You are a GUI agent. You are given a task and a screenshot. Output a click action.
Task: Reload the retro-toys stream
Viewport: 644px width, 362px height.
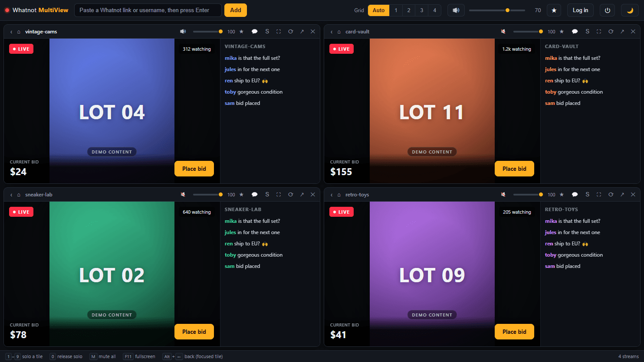[x=611, y=195]
